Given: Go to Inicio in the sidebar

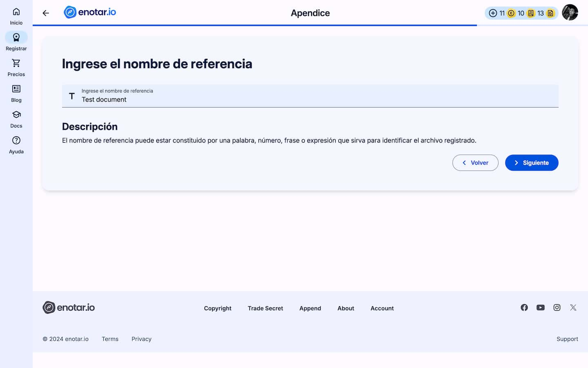Looking at the screenshot, I should 16,16.
